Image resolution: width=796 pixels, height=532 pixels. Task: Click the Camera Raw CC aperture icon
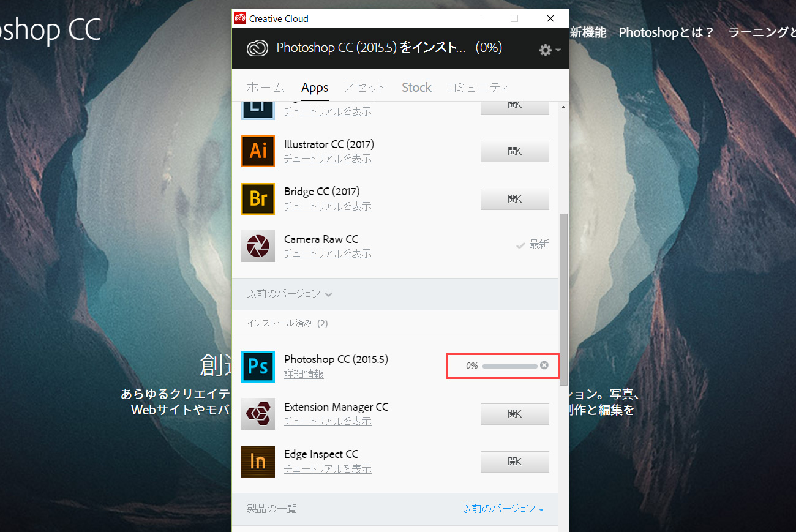[258, 246]
